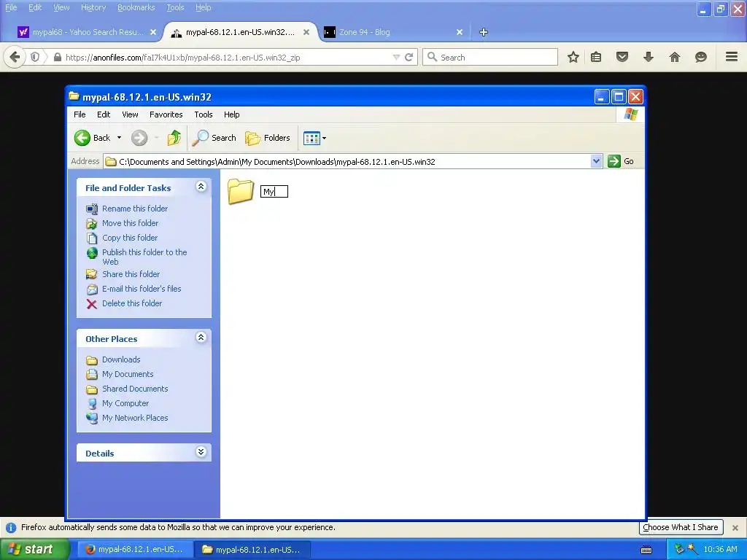This screenshot has height=560, width=747.
Task: Show bookmarks list icon
Action: (x=596, y=57)
